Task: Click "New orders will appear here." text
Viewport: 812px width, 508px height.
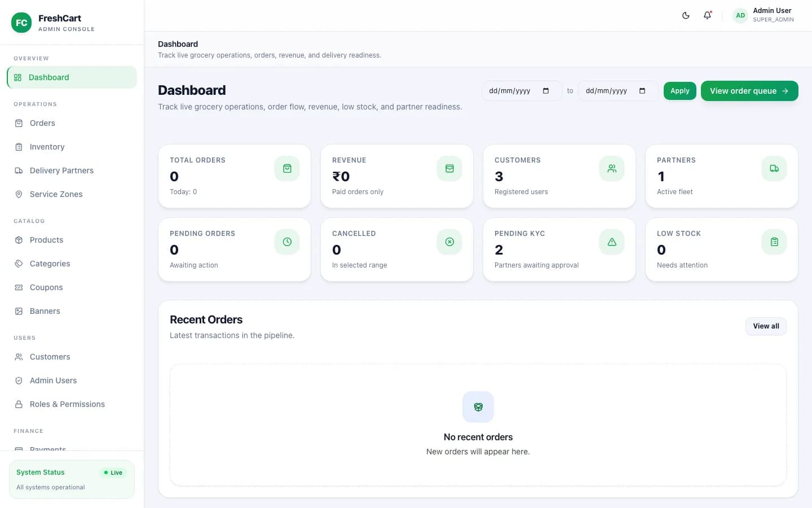Action: click(x=478, y=452)
